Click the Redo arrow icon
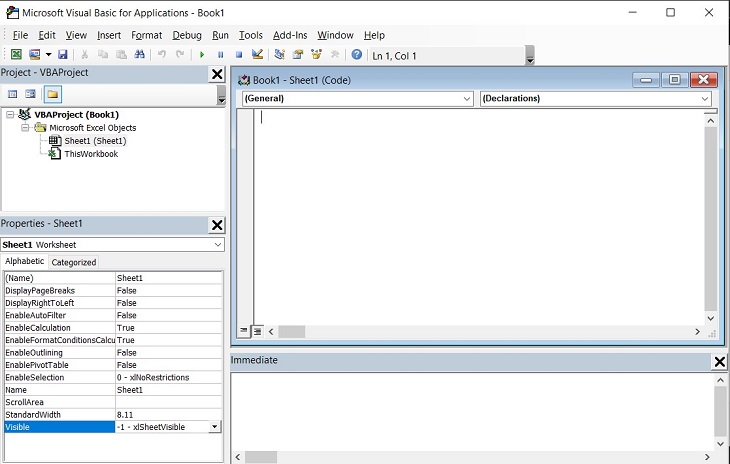The image size is (730, 464). coord(180,54)
